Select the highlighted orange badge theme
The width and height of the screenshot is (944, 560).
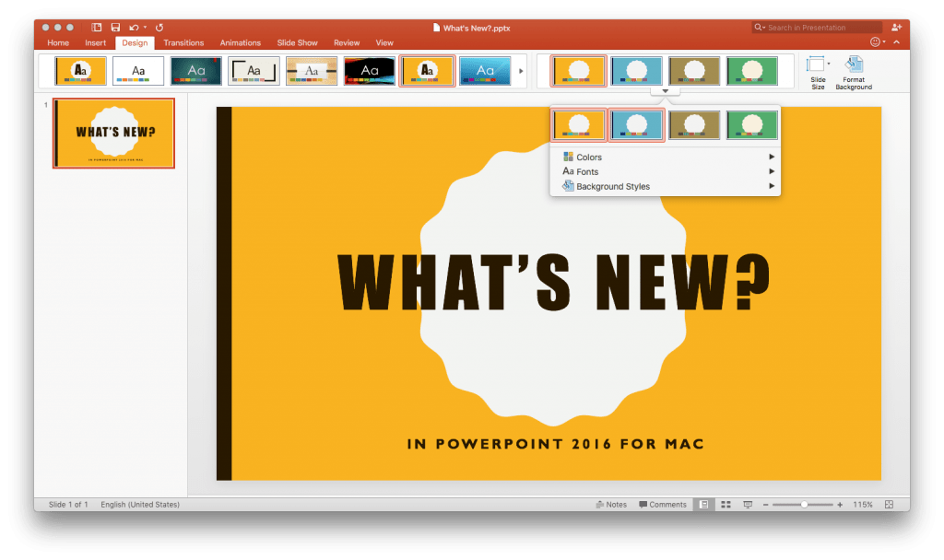pyautogui.click(x=428, y=71)
